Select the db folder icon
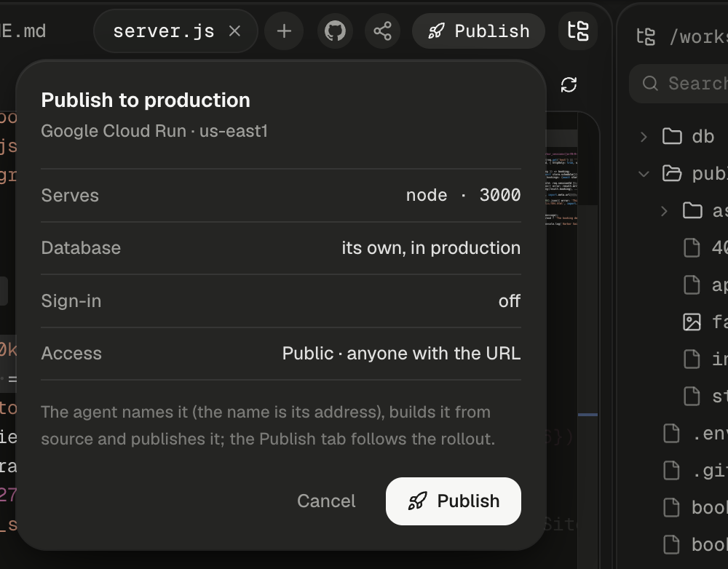Screen dimensions: 728x569 pyautogui.click(x=672, y=137)
